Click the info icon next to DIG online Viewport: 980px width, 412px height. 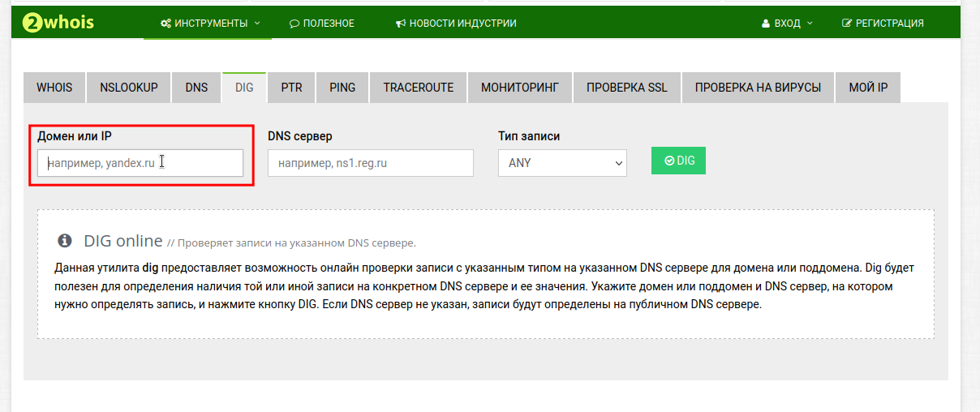click(x=65, y=241)
